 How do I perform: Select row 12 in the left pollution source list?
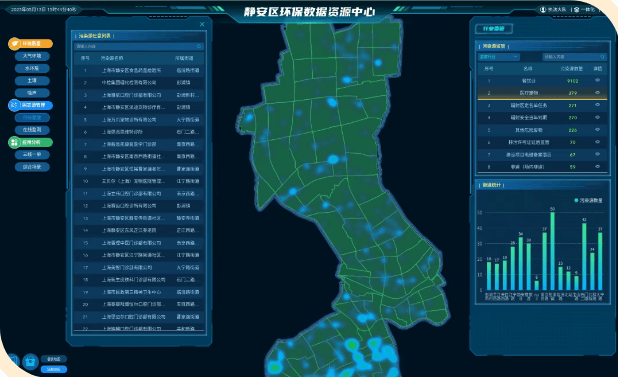(138, 206)
